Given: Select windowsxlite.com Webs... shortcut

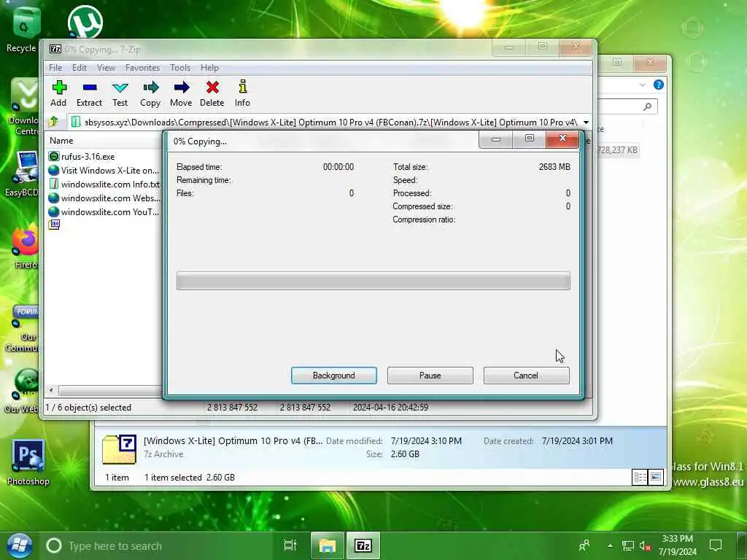Looking at the screenshot, I should point(104,198).
